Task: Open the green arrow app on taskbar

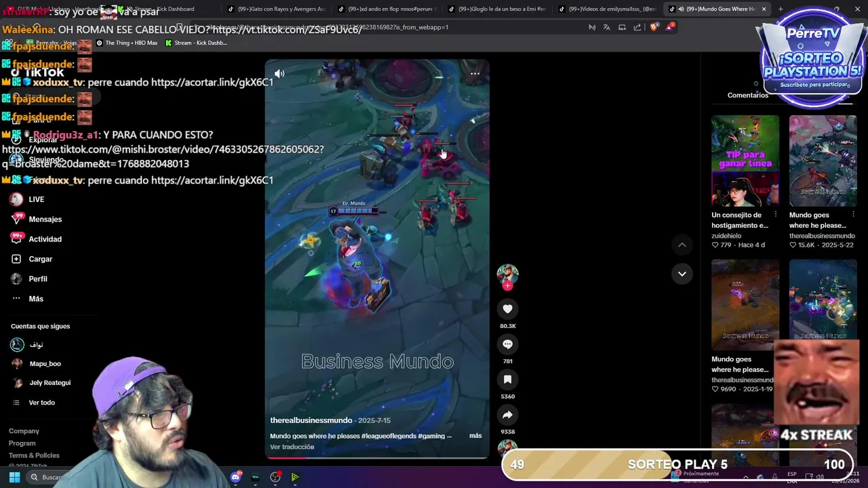Action: click(295, 477)
